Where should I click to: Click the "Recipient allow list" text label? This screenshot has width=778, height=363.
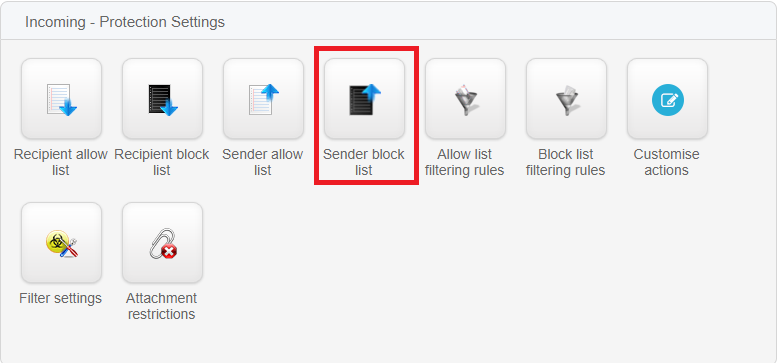pos(61,162)
